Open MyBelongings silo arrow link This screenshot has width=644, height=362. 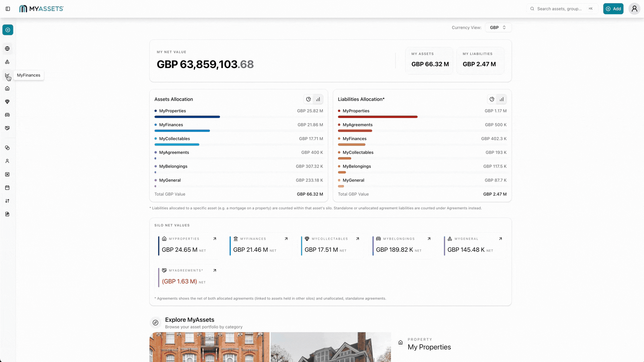[x=429, y=239]
